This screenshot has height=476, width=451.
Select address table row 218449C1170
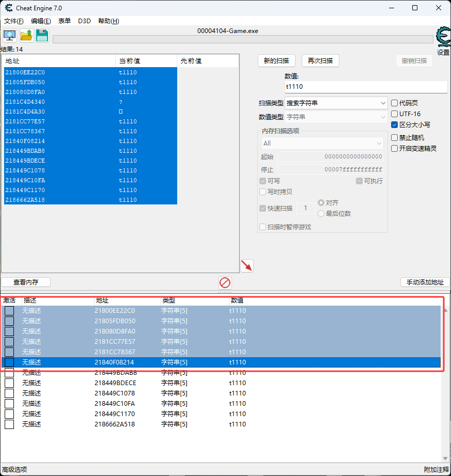point(221,414)
